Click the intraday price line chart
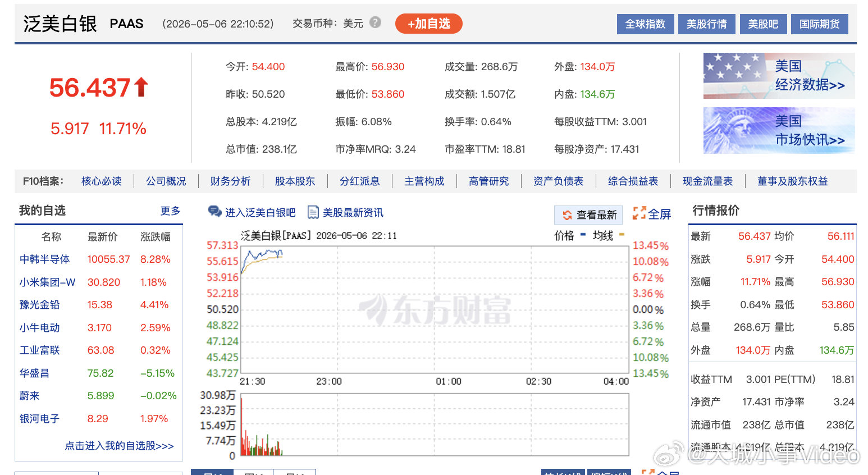868x475 pixels. tap(434, 309)
